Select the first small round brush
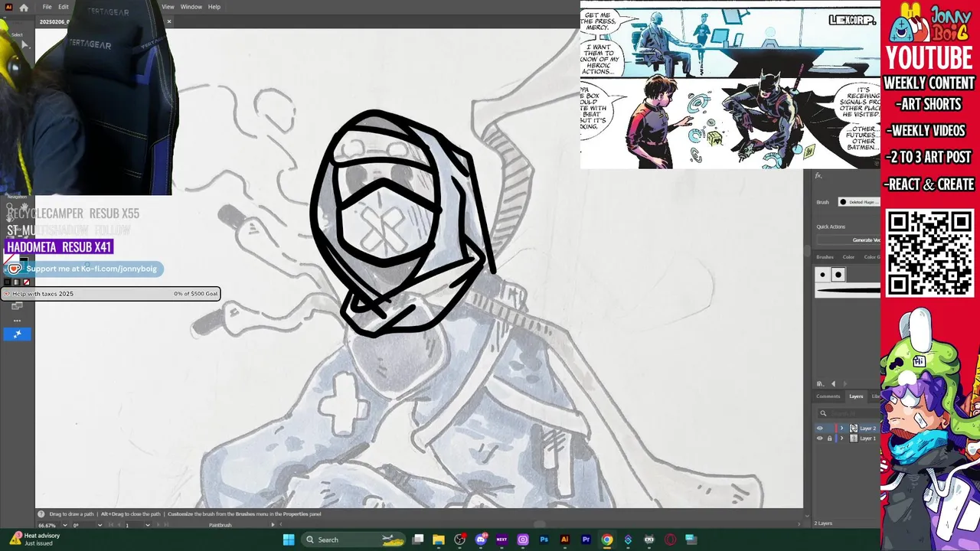The width and height of the screenshot is (980, 551). (823, 275)
